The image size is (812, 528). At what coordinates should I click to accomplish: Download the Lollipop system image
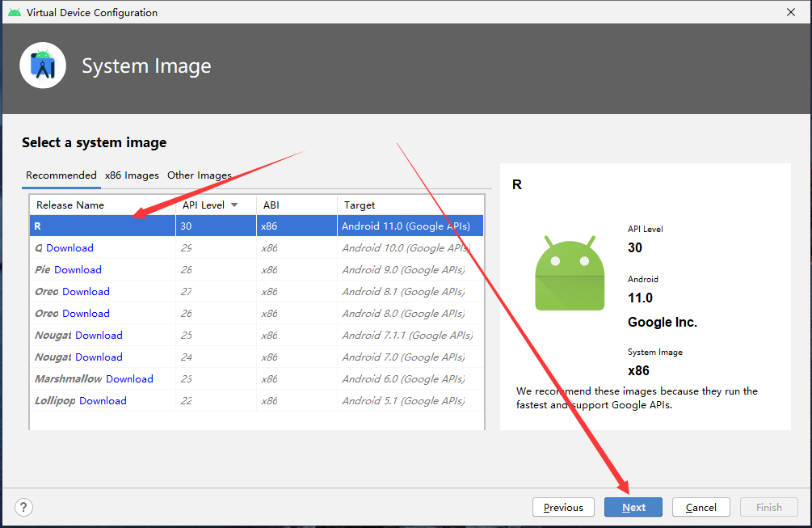point(103,400)
